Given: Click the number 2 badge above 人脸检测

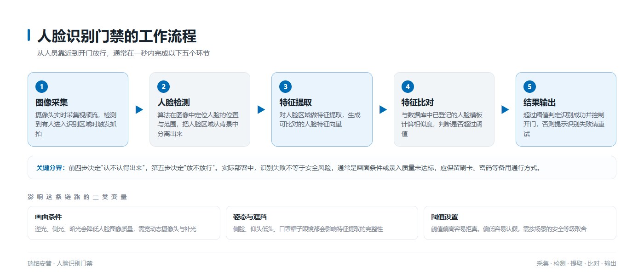Looking at the screenshot, I should click(x=164, y=86).
